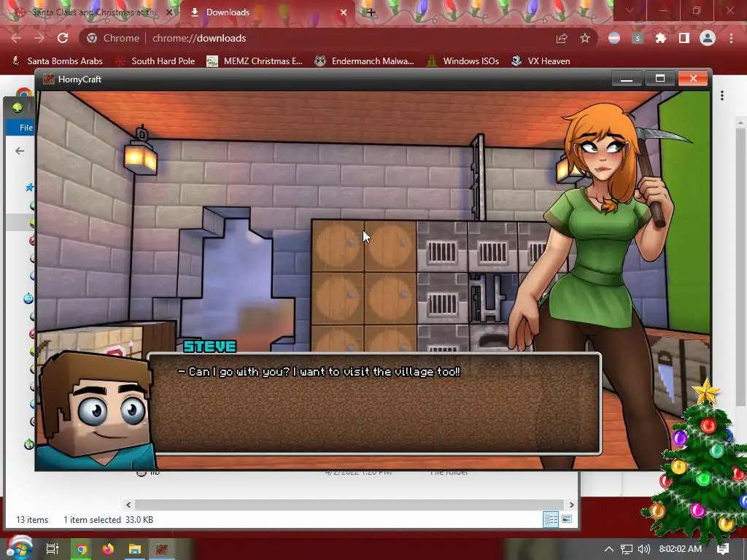This screenshot has width=747, height=560.
Task: Open Firefox from the taskbar
Action: click(108, 549)
